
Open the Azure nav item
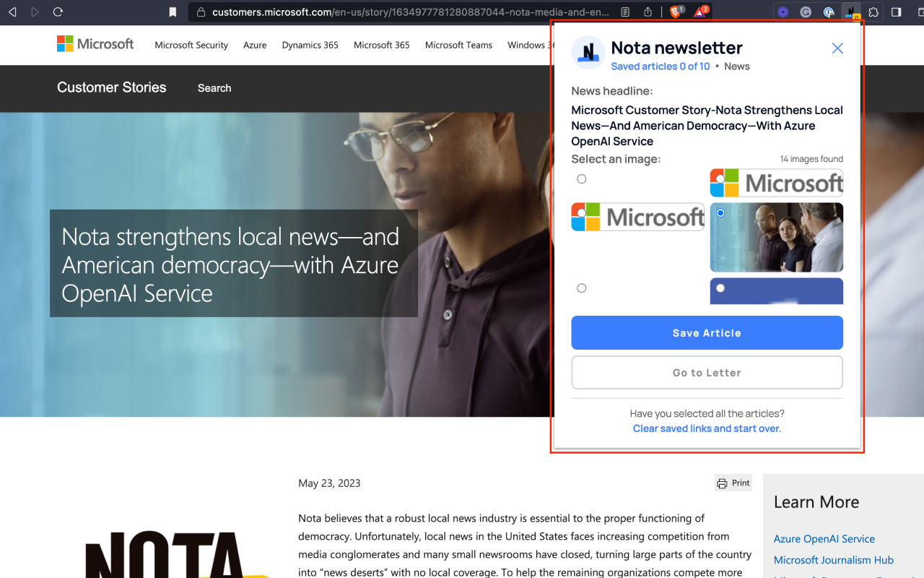255,45
